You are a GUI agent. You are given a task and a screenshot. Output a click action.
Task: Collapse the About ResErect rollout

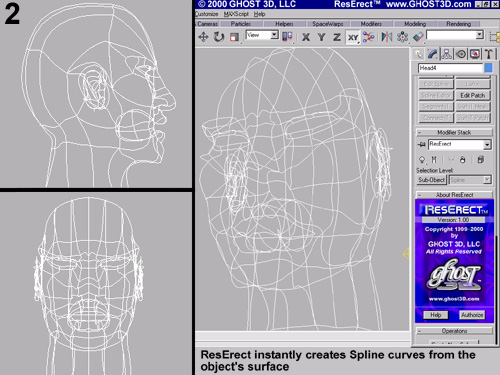[x=454, y=195]
